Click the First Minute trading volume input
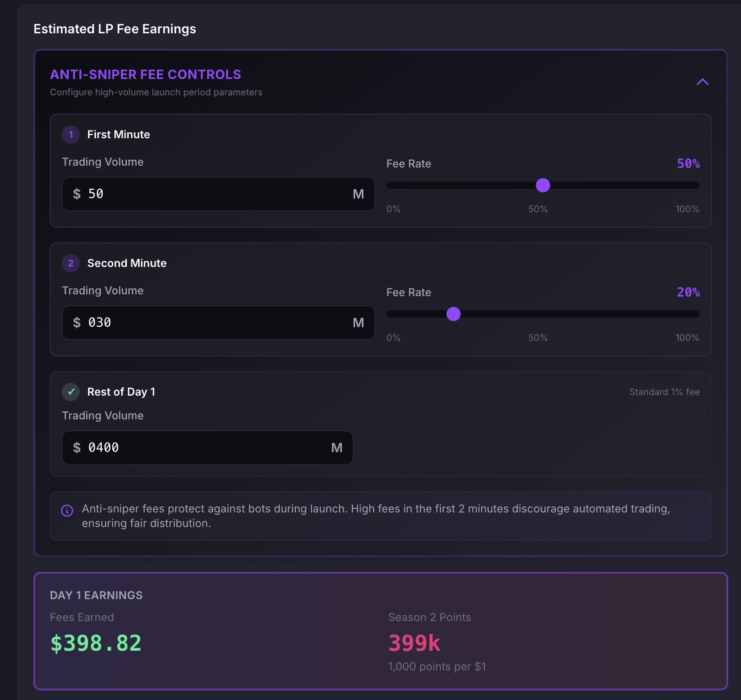This screenshot has width=741, height=700. tap(210, 194)
